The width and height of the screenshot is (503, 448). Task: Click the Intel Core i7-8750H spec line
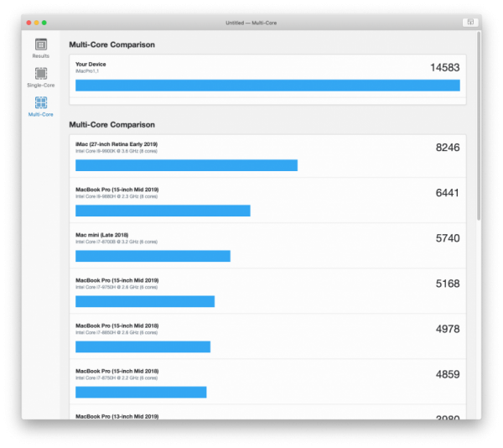[x=117, y=378]
